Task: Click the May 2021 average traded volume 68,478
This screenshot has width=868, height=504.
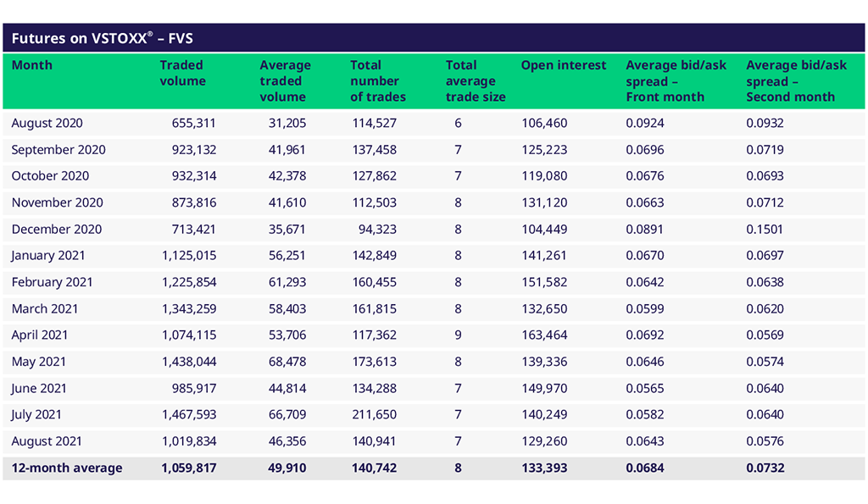Action: point(287,363)
